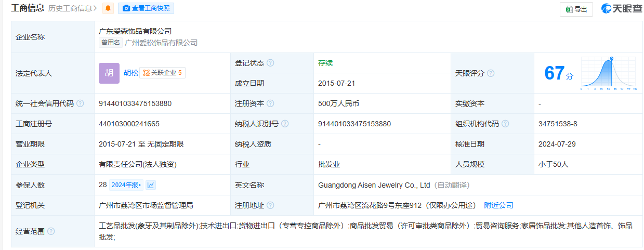
Task: Click registered capital 500万人民币
Action: (x=338, y=103)
